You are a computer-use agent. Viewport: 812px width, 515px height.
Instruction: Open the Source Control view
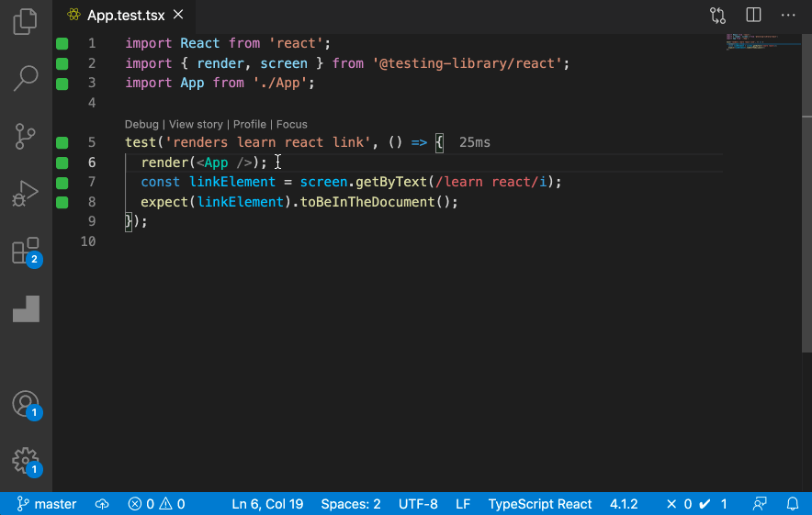(x=26, y=136)
